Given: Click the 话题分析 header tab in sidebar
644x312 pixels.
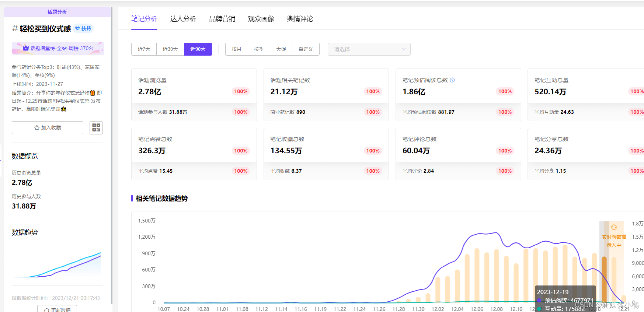Looking at the screenshot, I should [x=57, y=12].
